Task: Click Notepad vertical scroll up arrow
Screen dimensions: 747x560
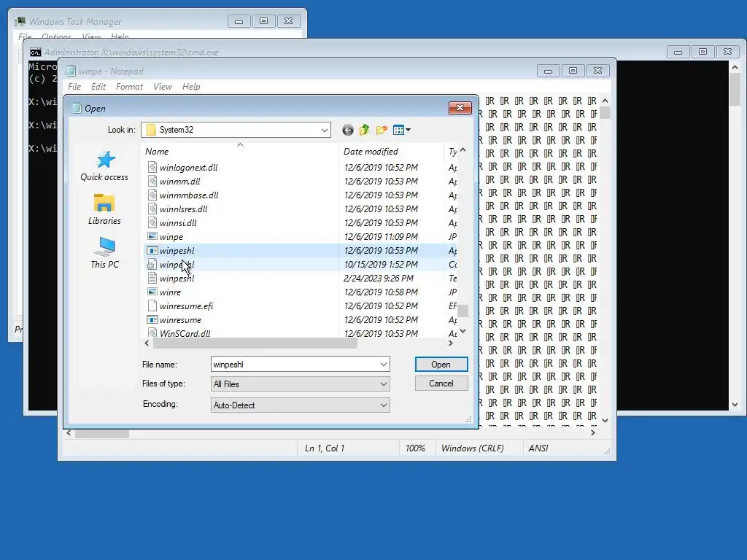Action: point(605,101)
